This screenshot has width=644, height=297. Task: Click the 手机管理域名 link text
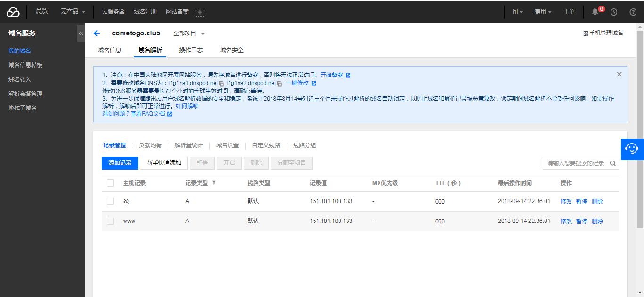[x=606, y=33]
